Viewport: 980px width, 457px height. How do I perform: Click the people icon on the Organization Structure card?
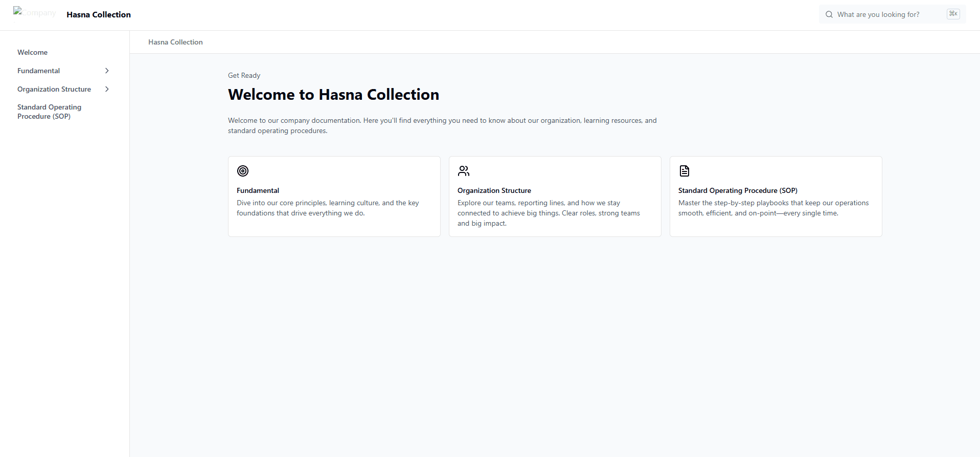(464, 171)
